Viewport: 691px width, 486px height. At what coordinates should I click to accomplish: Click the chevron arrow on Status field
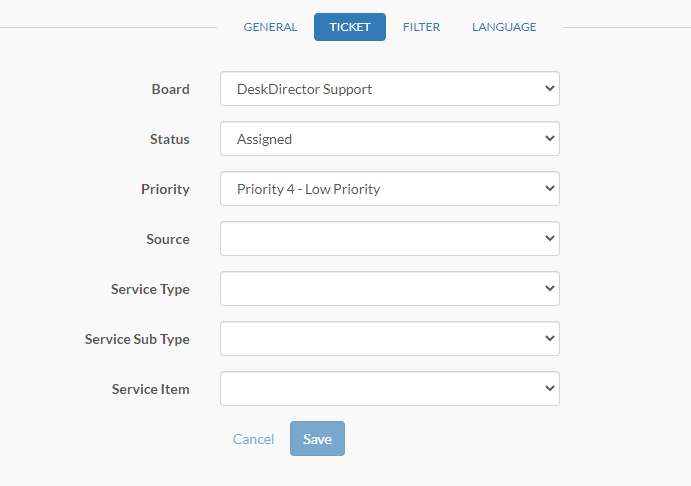coord(550,138)
